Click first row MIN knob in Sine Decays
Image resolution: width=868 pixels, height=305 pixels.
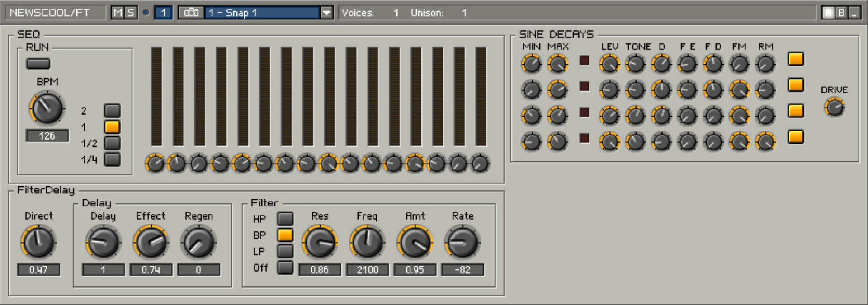(532, 64)
